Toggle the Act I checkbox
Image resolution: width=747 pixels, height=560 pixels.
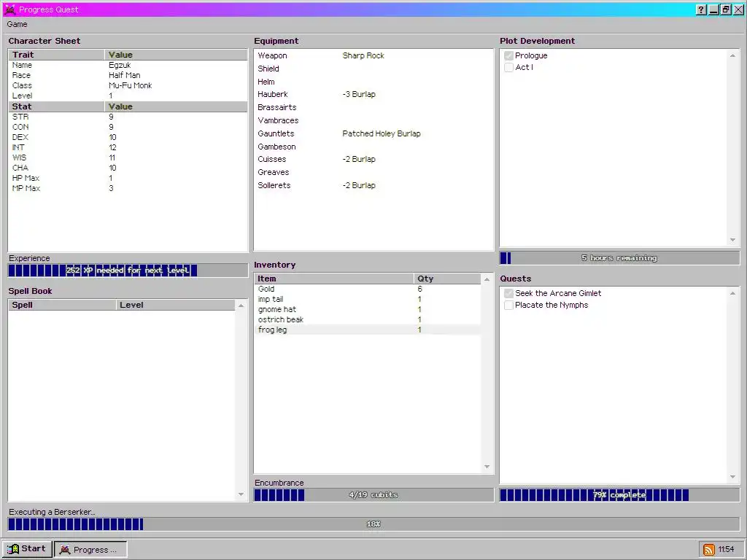click(x=508, y=67)
